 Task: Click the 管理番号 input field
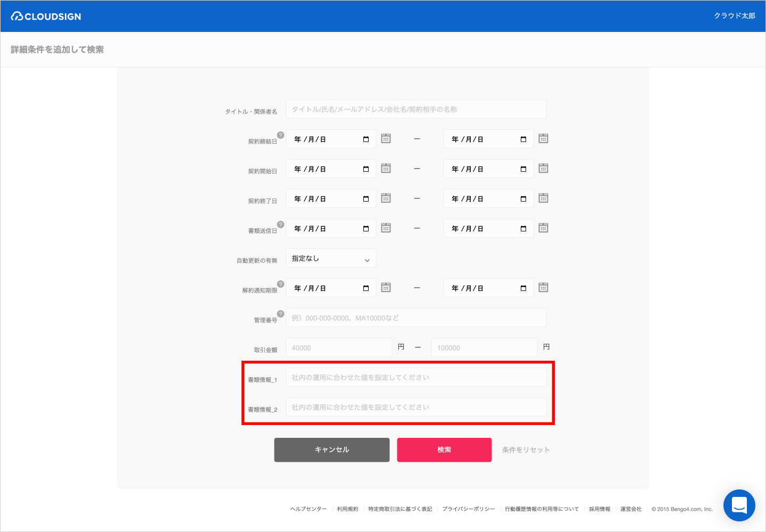click(416, 318)
